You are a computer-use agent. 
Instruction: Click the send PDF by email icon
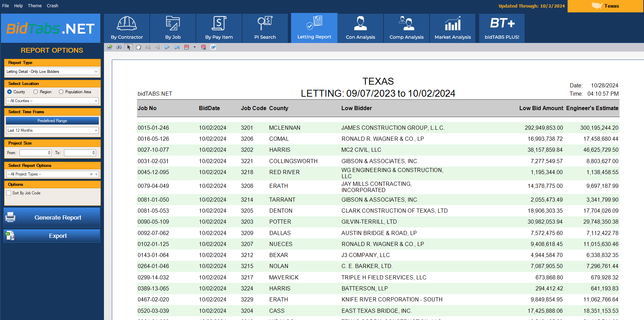click(x=203, y=47)
